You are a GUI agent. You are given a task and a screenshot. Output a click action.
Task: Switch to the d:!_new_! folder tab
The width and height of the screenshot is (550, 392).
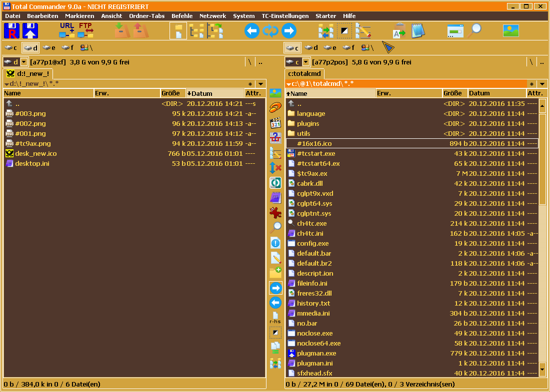click(x=28, y=73)
